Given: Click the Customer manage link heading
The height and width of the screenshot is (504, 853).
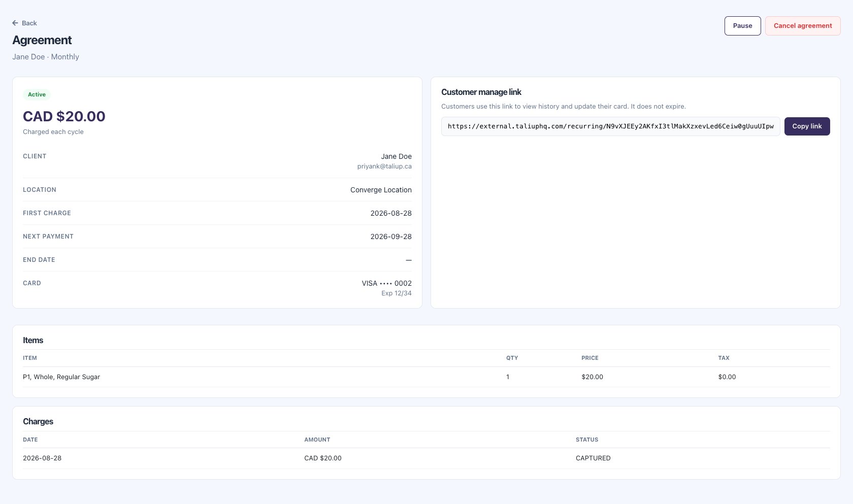Looking at the screenshot, I should click(x=481, y=92).
